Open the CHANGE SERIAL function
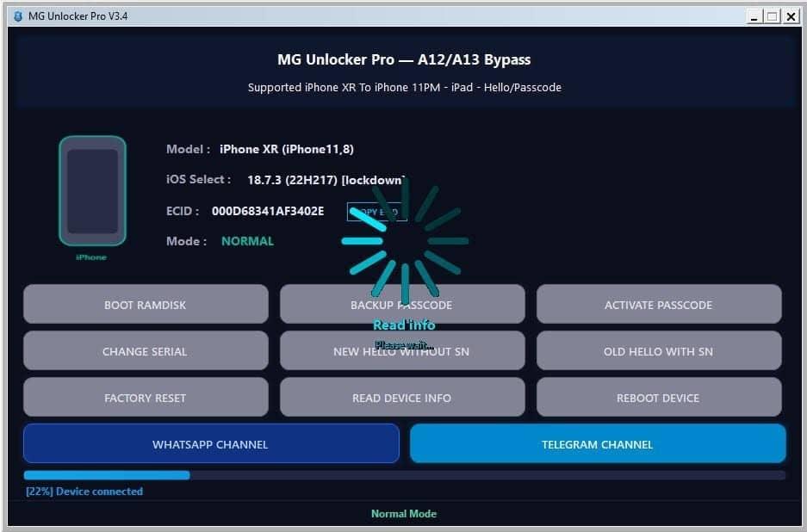This screenshot has width=807, height=532. tap(146, 351)
